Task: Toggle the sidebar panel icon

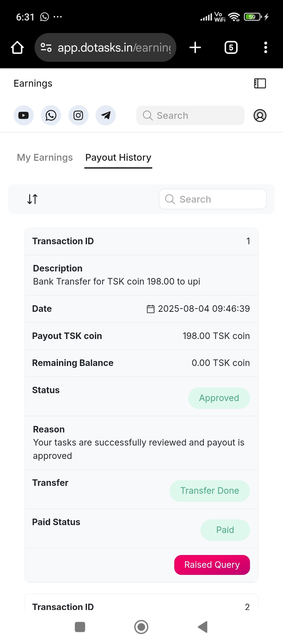Action: point(260,84)
